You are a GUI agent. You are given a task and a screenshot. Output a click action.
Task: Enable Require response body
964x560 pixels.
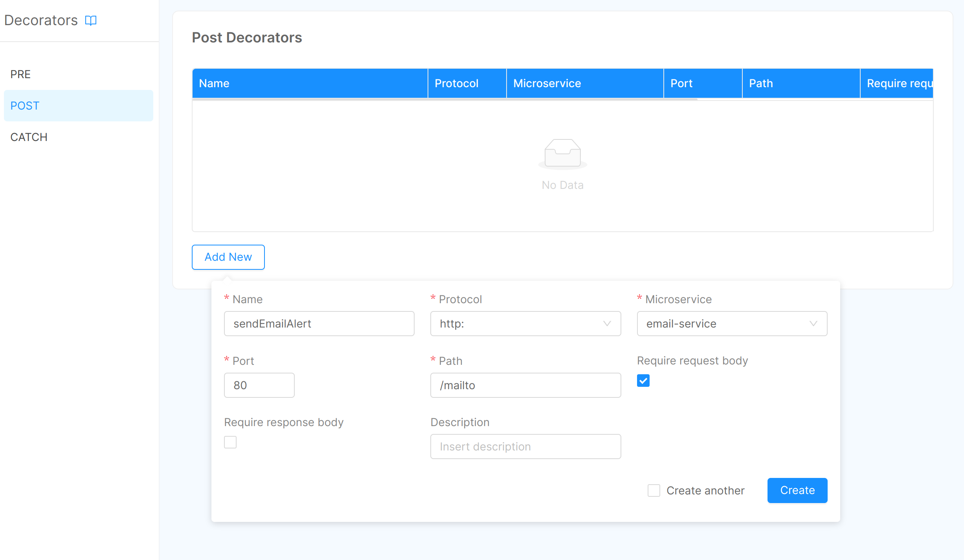(230, 442)
